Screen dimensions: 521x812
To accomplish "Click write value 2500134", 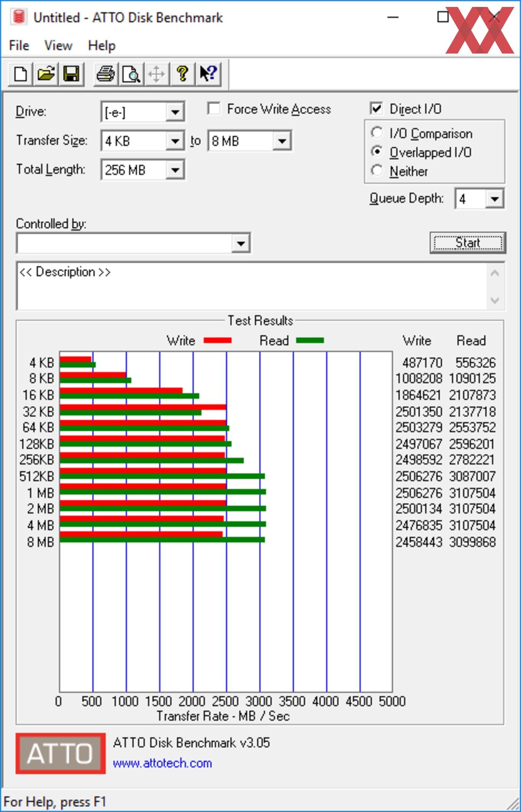I will pyautogui.click(x=419, y=509).
